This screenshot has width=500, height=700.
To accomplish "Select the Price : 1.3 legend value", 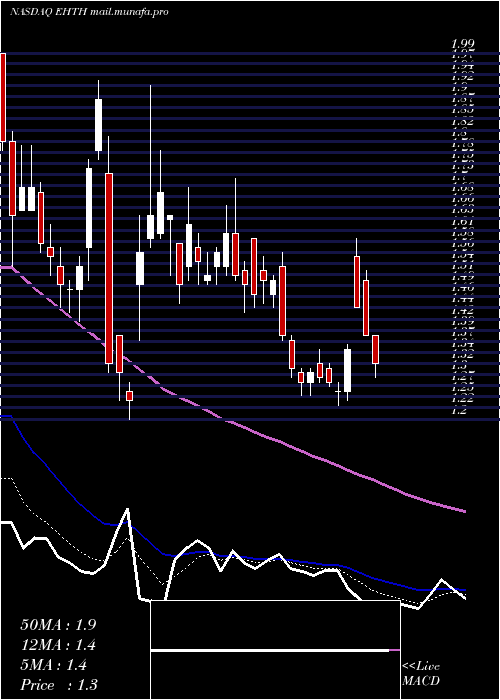I will (59, 685).
